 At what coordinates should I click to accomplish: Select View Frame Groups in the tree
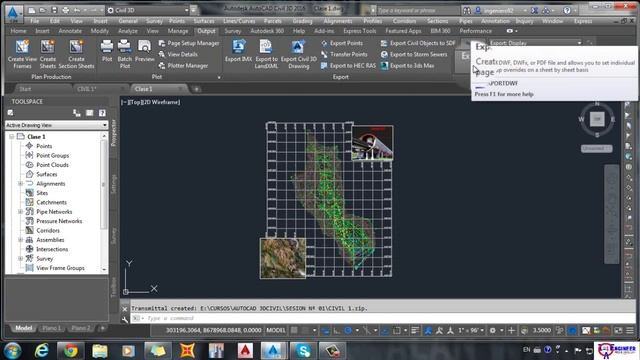coord(60,268)
